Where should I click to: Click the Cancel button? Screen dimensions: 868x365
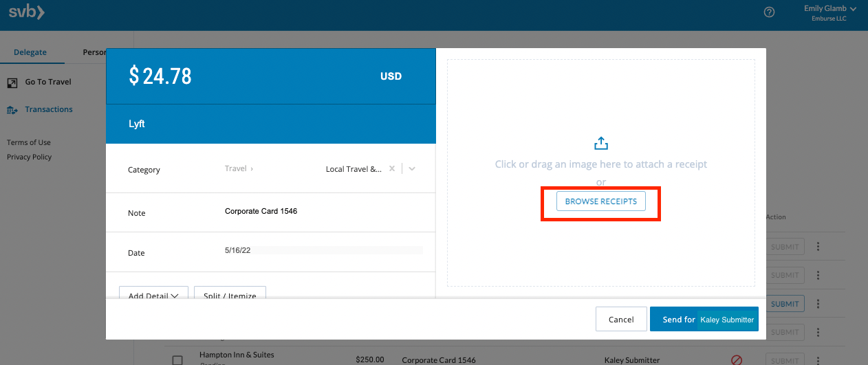621,319
